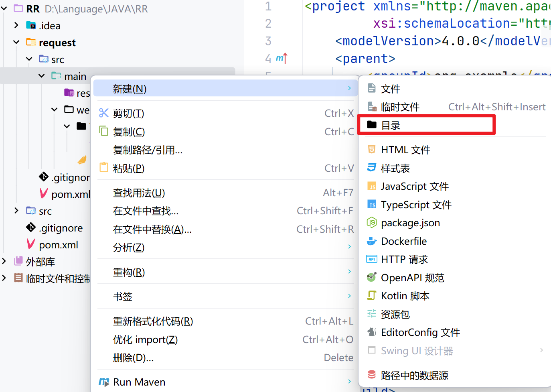Image resolution: width=551 pixels, height=392 pixels.
Task: Click the HTML file icon
Action: 372,150
